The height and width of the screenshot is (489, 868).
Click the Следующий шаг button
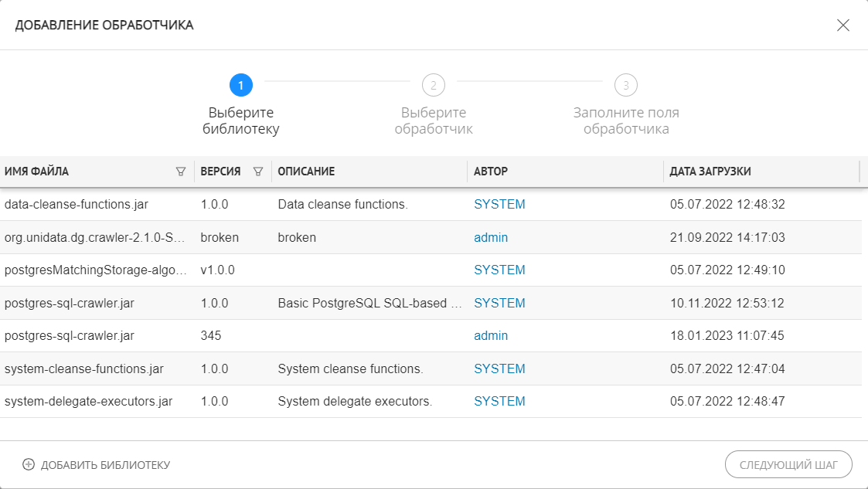point(788,464)
